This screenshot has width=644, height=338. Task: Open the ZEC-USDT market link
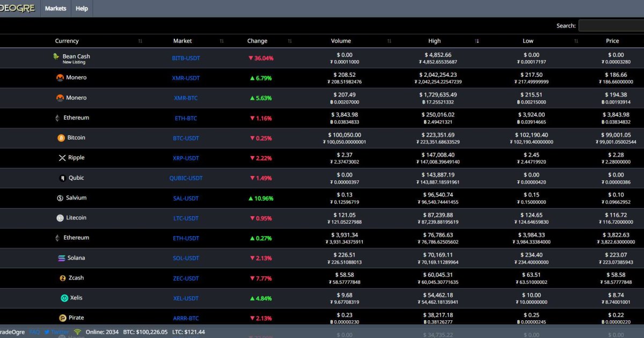[x=186, y=278]
